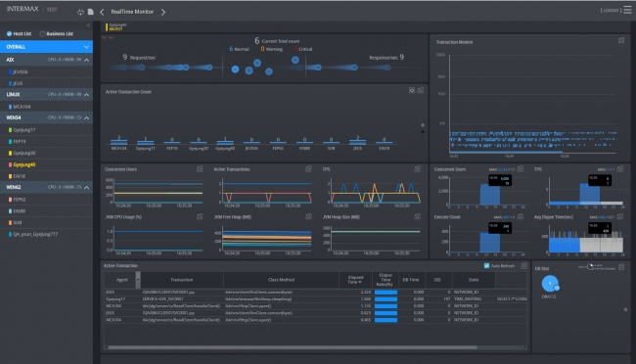Expand the DB Stat panel

621,266
